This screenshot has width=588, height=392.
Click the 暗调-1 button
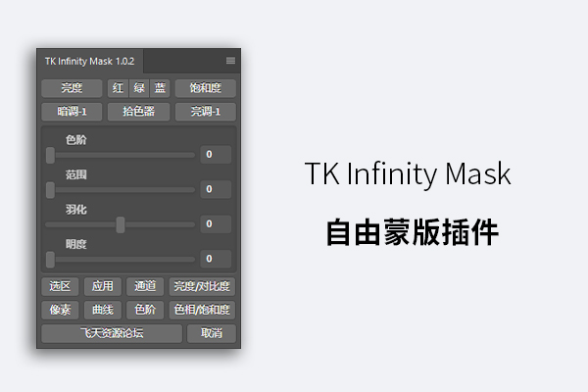[x=72, y=112]
